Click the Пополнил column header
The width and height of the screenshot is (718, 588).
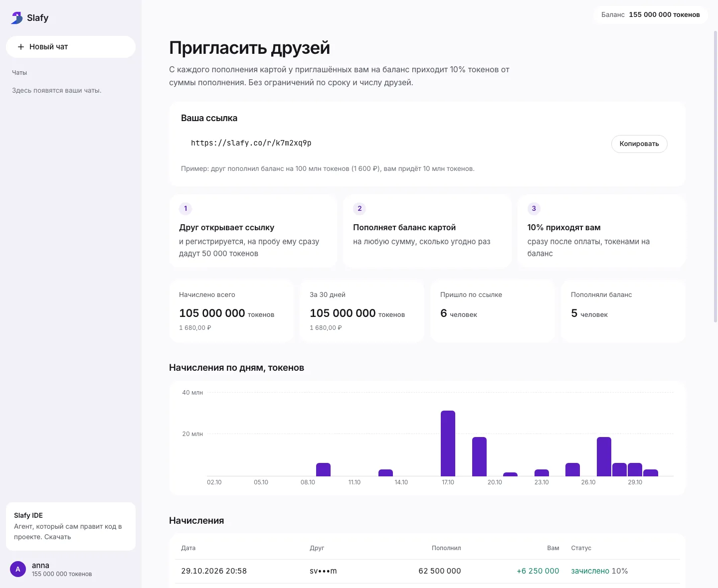(x=446, y=548)
